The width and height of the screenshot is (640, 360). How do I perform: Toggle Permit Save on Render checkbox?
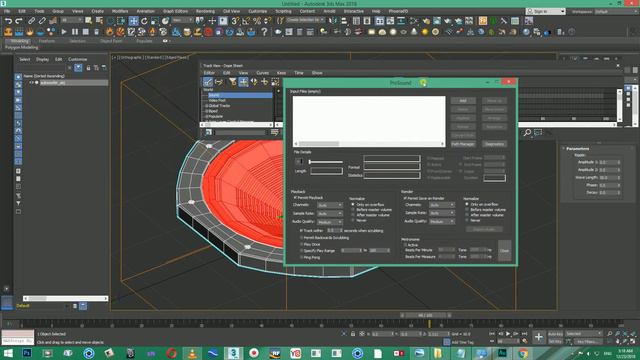tap(406, 198)
